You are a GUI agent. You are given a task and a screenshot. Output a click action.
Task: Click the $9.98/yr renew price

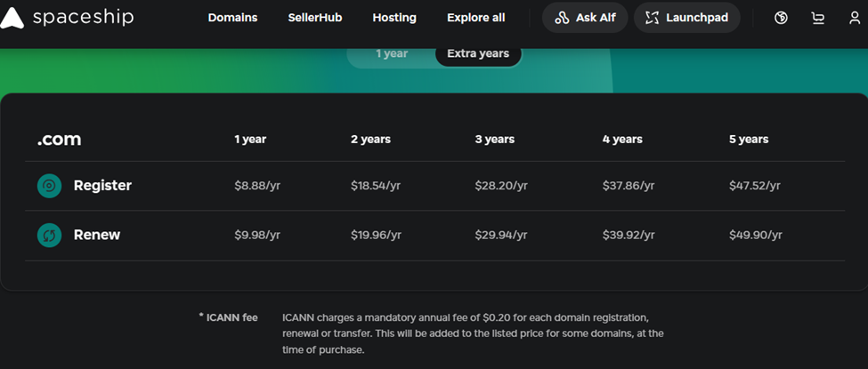click(x=257, y=235)
